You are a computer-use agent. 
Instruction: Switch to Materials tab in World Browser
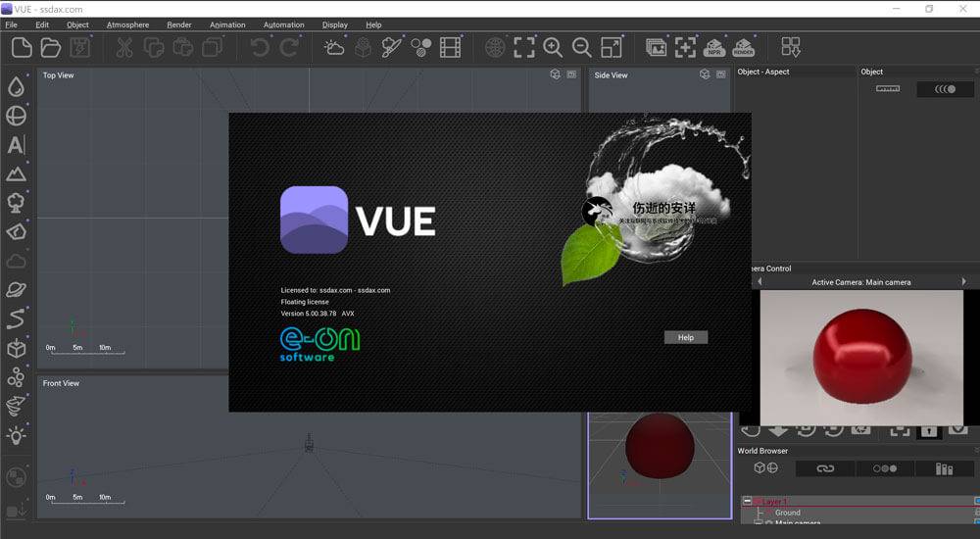[x=885, y=468]
